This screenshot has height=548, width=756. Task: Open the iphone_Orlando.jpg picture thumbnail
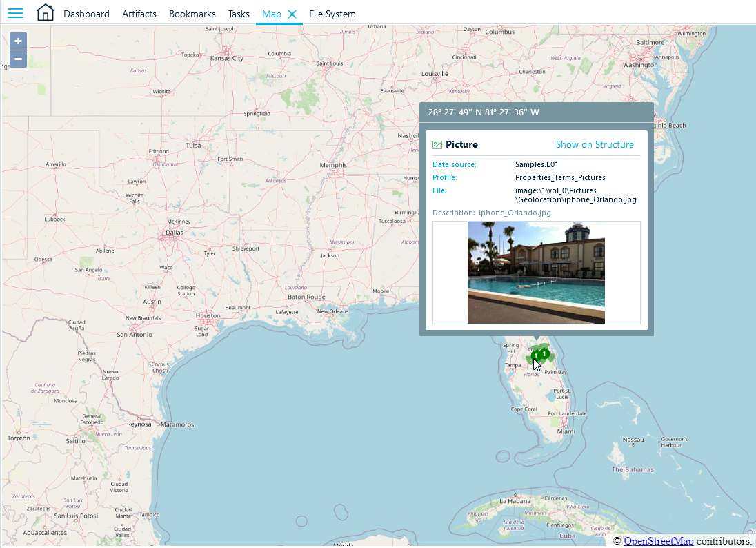pos(536,273)
